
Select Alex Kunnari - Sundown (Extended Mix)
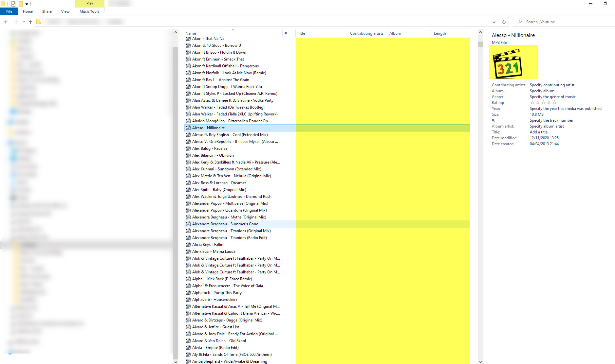[227, 169]
